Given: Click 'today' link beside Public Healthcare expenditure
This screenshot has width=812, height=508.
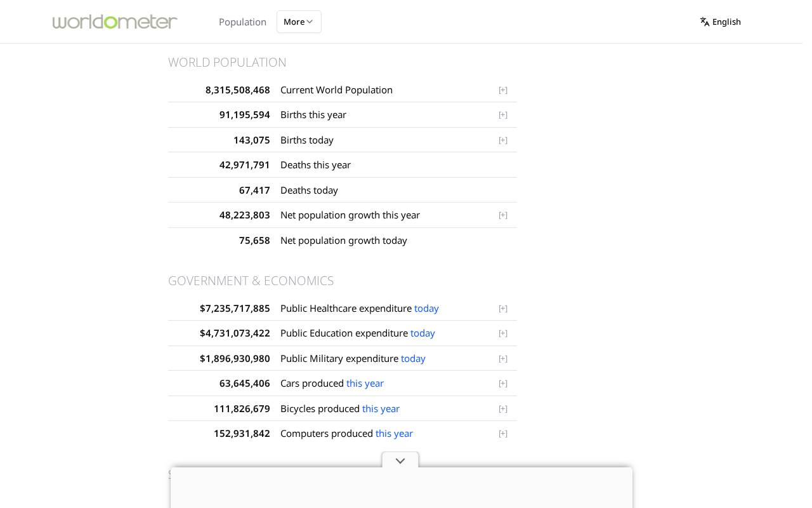Looking at the screenshot, I should click(426, 309).
